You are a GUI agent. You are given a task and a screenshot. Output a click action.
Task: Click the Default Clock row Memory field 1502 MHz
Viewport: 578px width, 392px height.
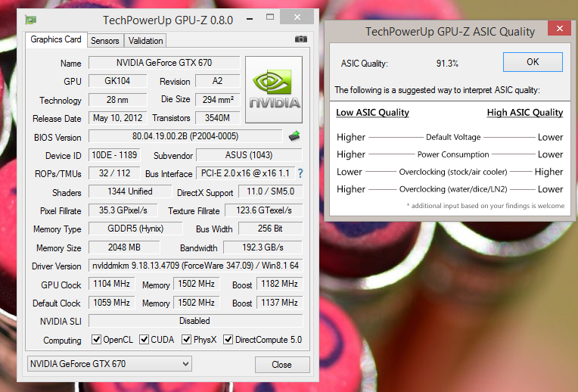tap(197, 303)
